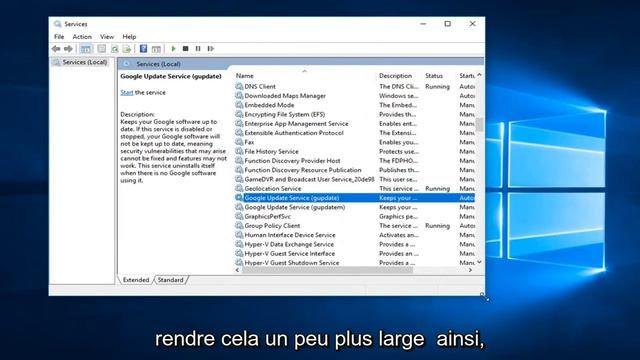
Task: Click the Properties toolbar icon
Action: point(102,49)
